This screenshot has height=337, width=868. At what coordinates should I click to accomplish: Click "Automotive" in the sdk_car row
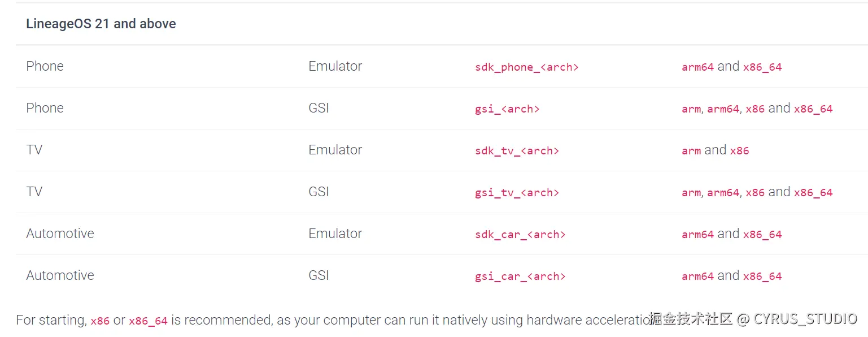pyautogui.click(x=60, y=234)
